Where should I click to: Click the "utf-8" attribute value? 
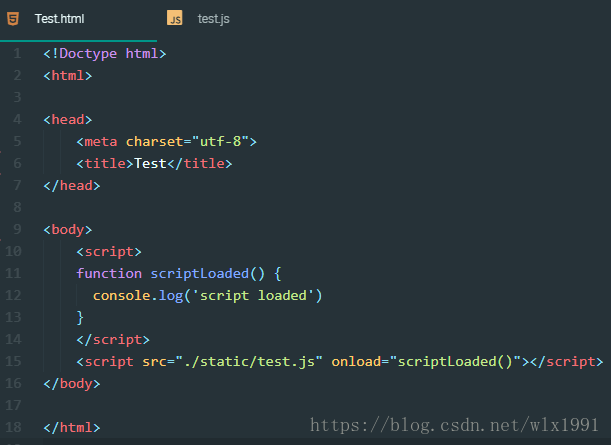click(220, 141)
